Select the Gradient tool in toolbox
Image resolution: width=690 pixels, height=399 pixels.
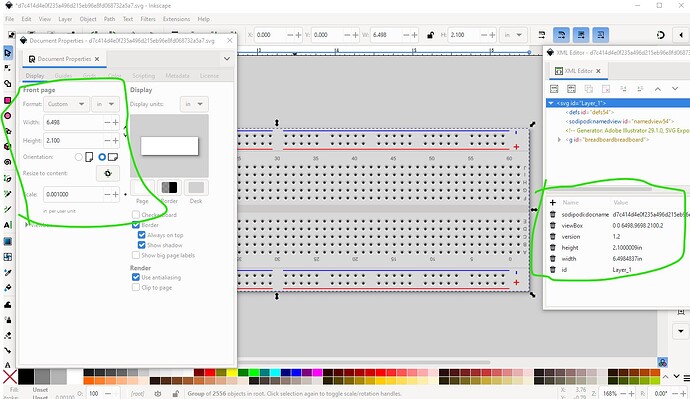(7, 241)
